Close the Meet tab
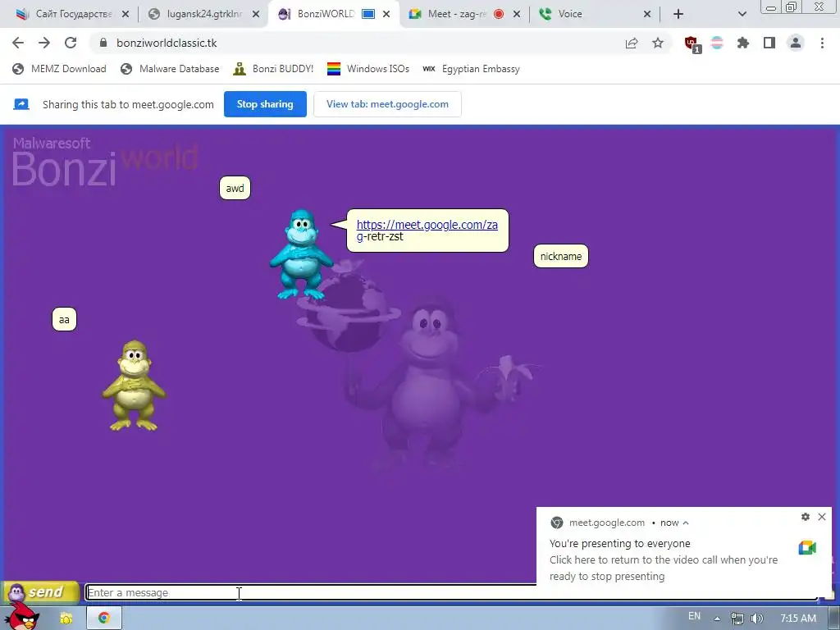 point(517,14)
